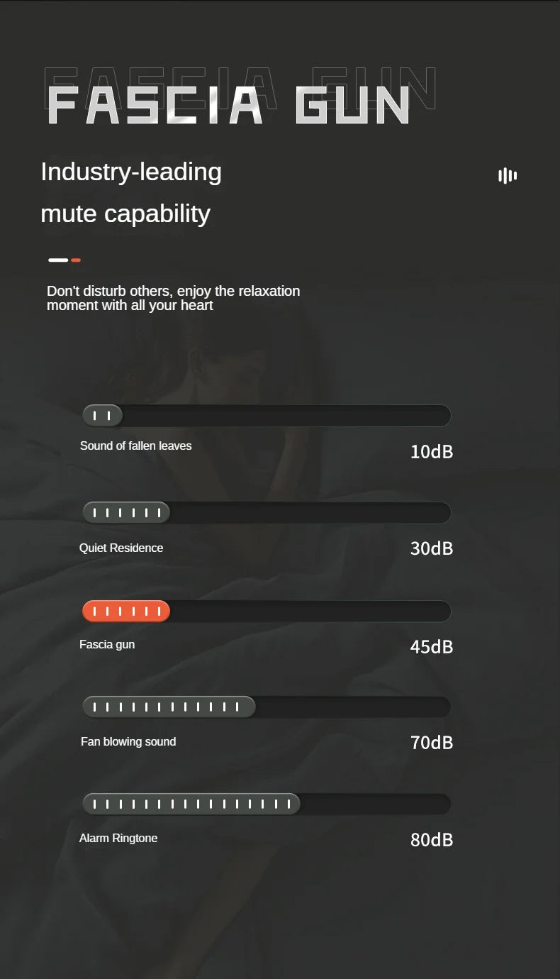Screen dimensions: 560x979
Task: Select the "Fan blowing sound" label
Action: pyautogui.click(x=128, y=742)
